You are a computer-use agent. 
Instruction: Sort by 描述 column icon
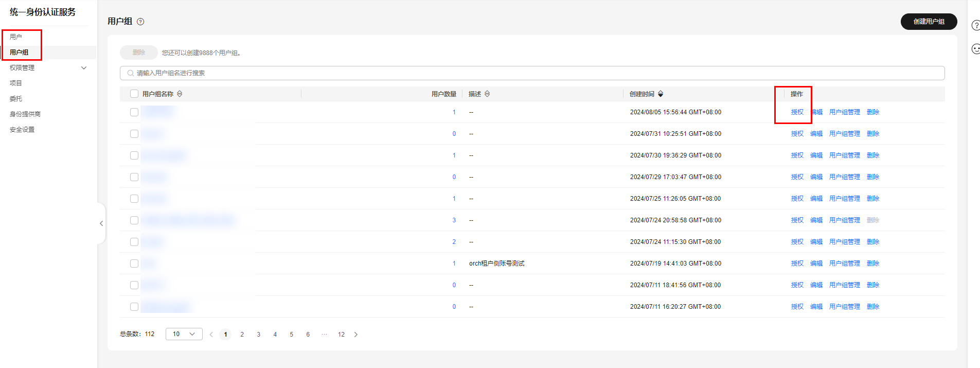click(487, 94)
